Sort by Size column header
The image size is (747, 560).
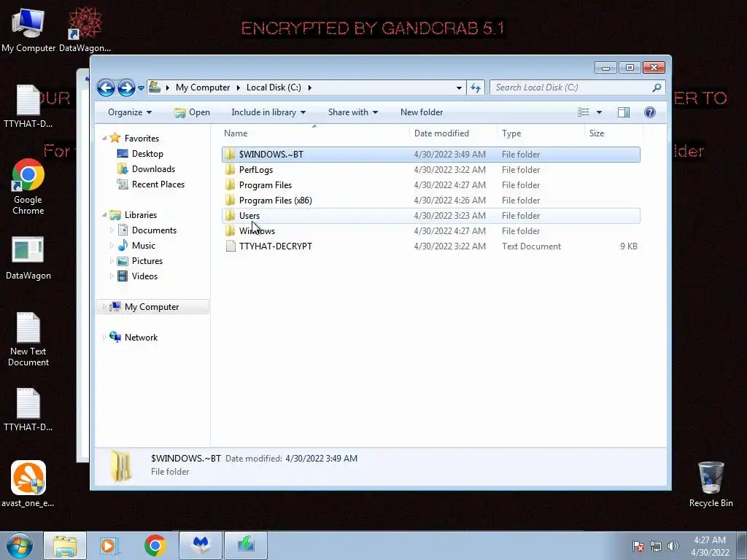[614, 133]
